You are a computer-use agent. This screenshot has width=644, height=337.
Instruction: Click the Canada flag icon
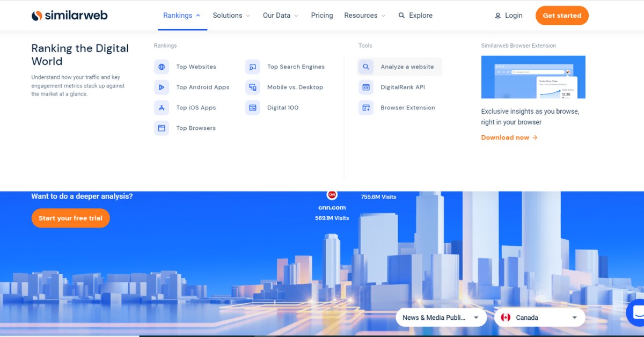click(x=506, y=318)
